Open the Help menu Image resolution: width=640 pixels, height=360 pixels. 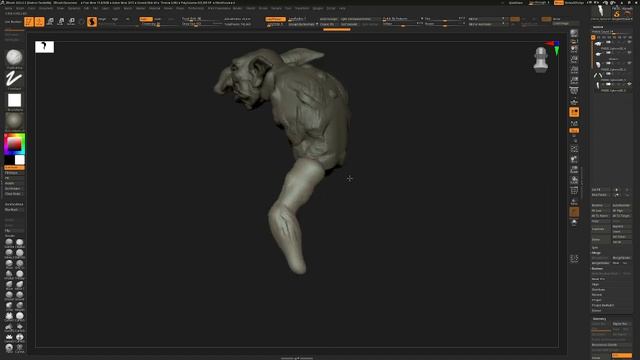point(342,8)
